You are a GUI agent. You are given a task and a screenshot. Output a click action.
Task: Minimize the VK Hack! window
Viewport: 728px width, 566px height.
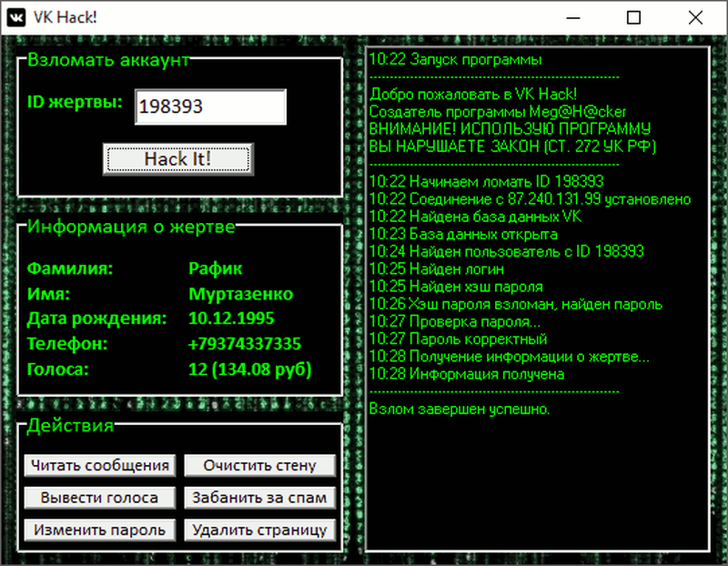click(573, 18)
